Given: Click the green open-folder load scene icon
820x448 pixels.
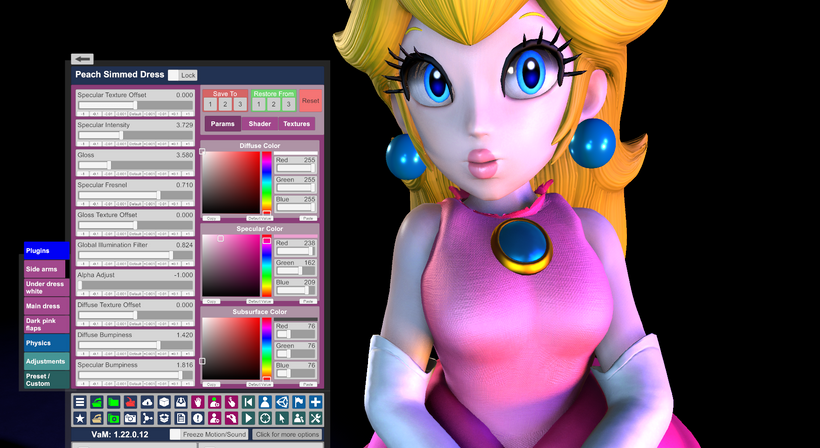Looking at the screenshot, I should click(96, 402).
